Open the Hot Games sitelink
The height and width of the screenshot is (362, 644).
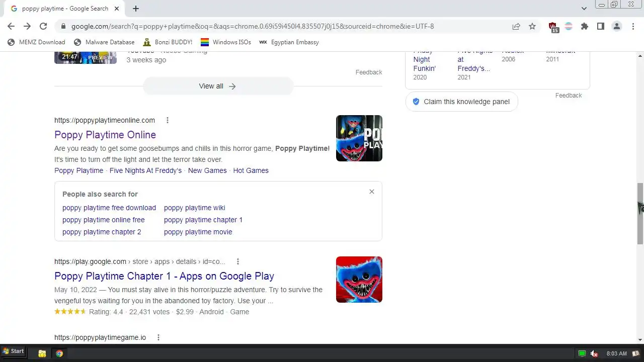[x=251, y=170]
